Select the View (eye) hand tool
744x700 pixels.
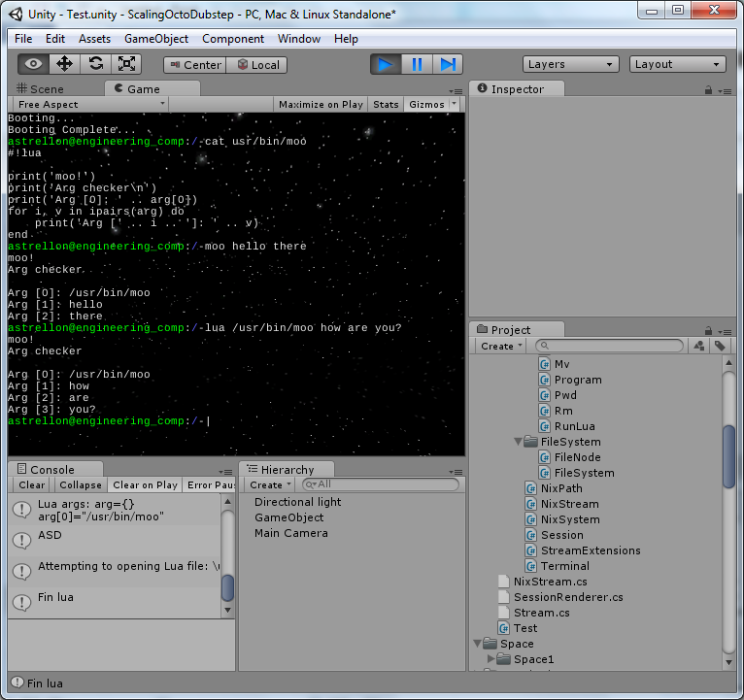pyautogui.click(x=33, y=64)
